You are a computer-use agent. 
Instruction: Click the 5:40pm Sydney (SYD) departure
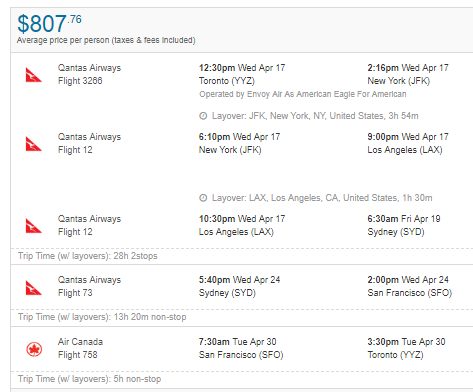(x=239, y=286)
